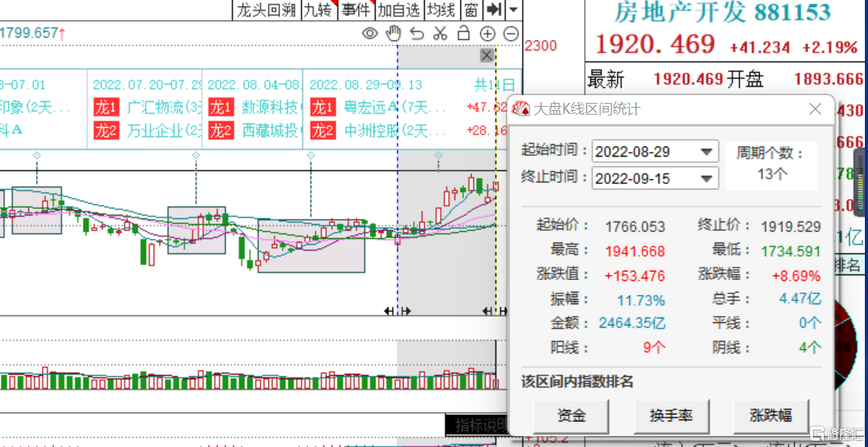Click the undo arrow icon
This screenshot has width=868, height=447.
click(417, 34)
